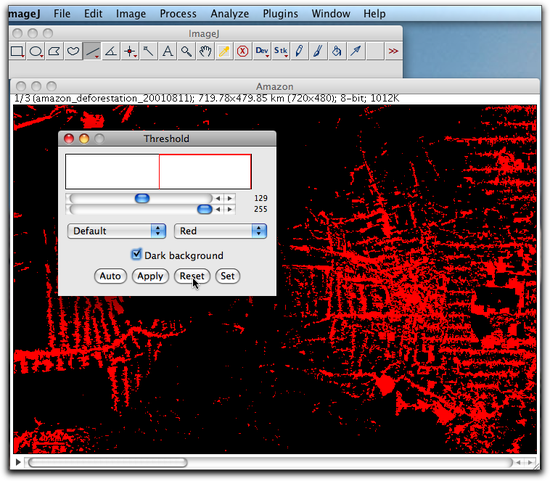Click the minimum threshold slider knob at 129

click(142, 198)
